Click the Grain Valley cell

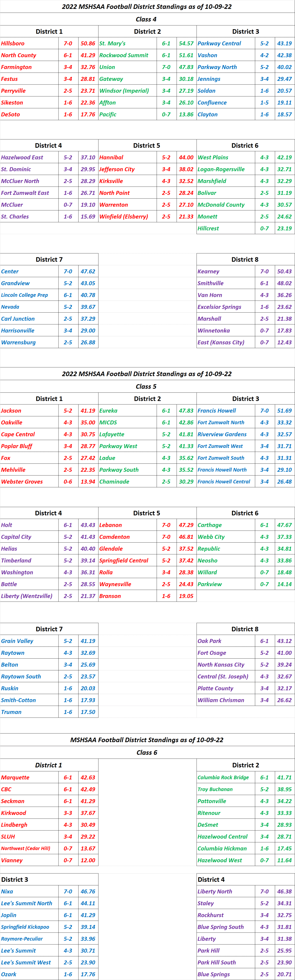pyautogui.click(x=29, y=641)
